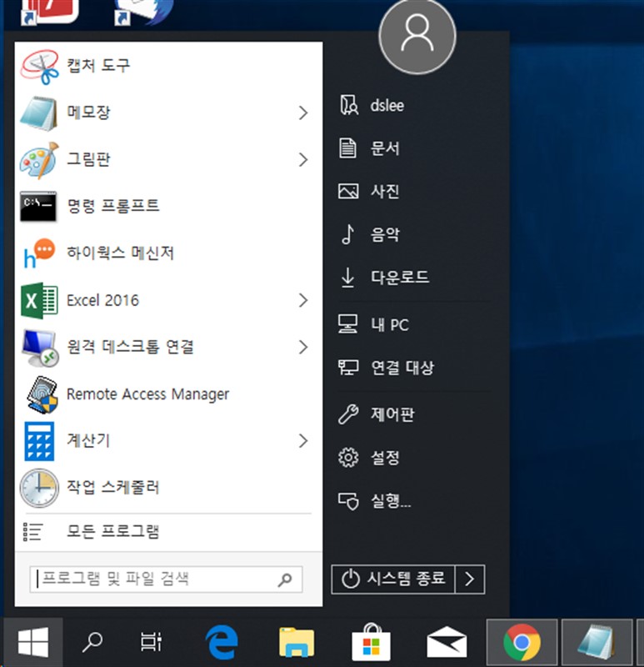Select 다운로드 from the right menu
The width and height of the screenshot is (644, 667).
pyautogui.click(x=399, y=278)
